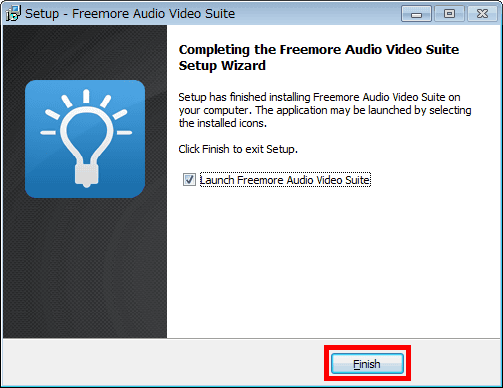Click the 'Setup Wizard' heading line
This screenshot has height=388, width=503.
[x=222, y=66]
